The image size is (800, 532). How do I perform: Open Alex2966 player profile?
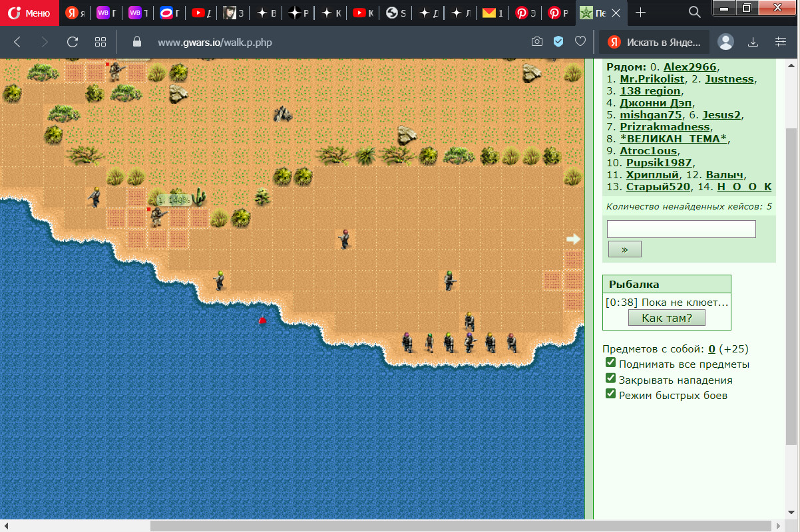point(690,67)
